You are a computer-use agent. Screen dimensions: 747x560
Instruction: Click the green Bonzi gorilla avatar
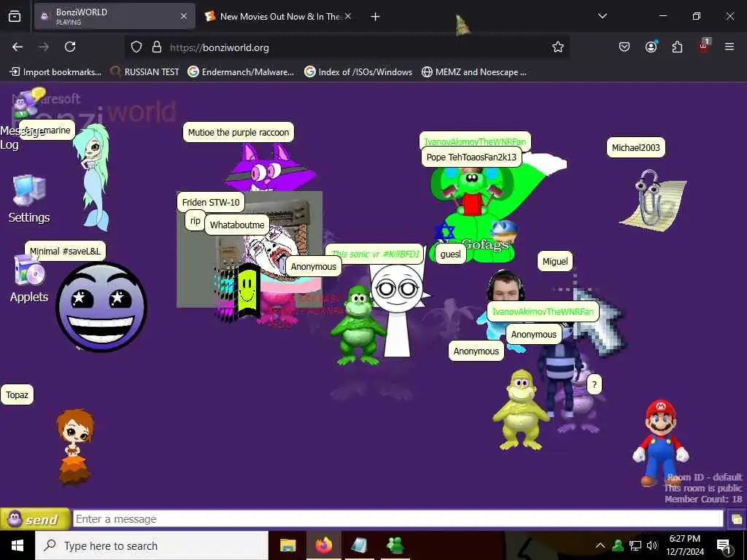357,326
